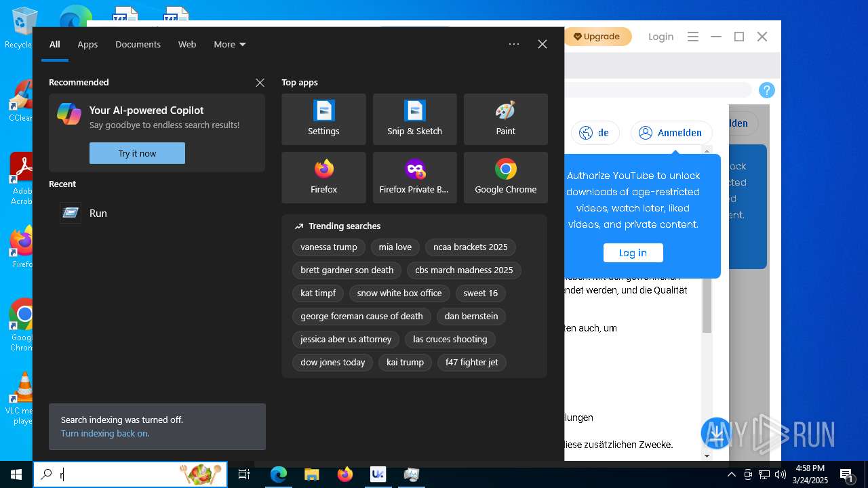Click scrollbar down arrow in background page
The width and height of the screenshot is (868, 488).
[x=707, y=455]
